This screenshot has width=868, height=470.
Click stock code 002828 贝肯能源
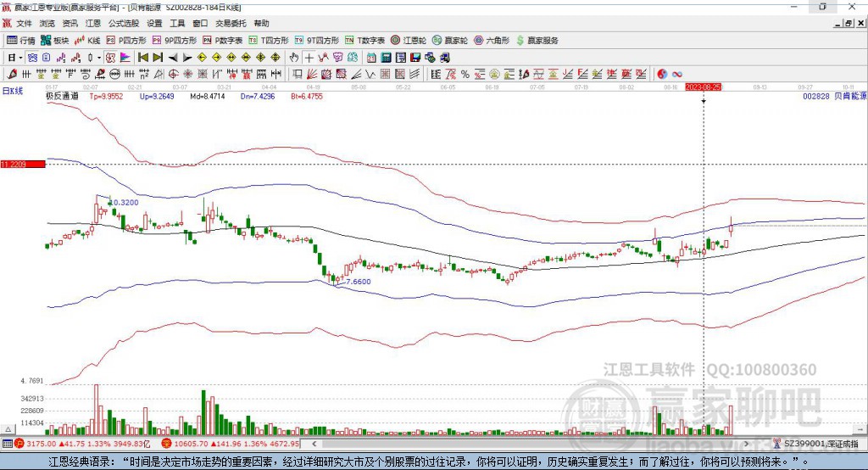coord(835,97)
